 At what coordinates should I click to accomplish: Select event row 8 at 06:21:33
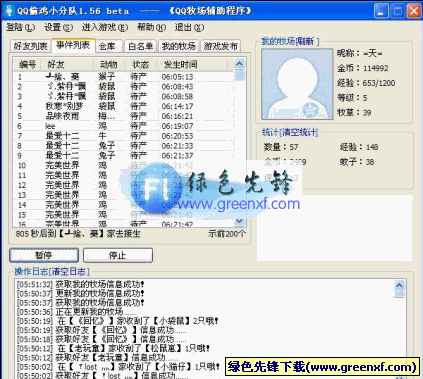pos(123,146)
